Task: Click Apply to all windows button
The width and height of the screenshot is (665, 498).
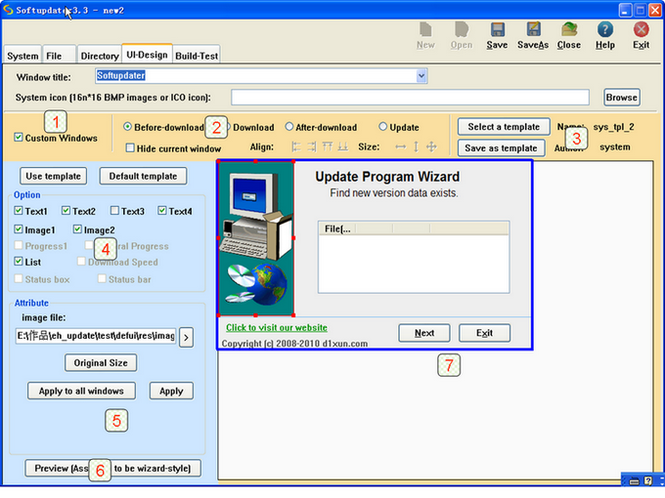Action: tap(81, 391)
